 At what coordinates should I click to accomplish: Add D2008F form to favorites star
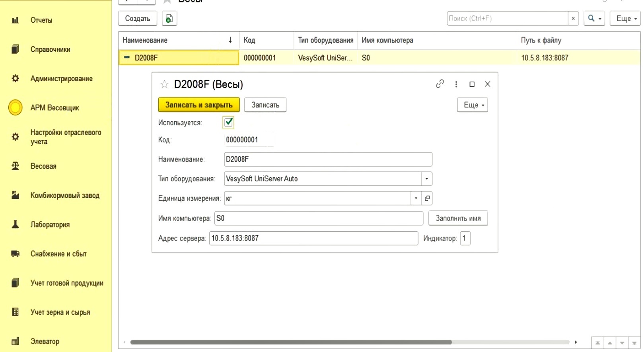[164, 84]
